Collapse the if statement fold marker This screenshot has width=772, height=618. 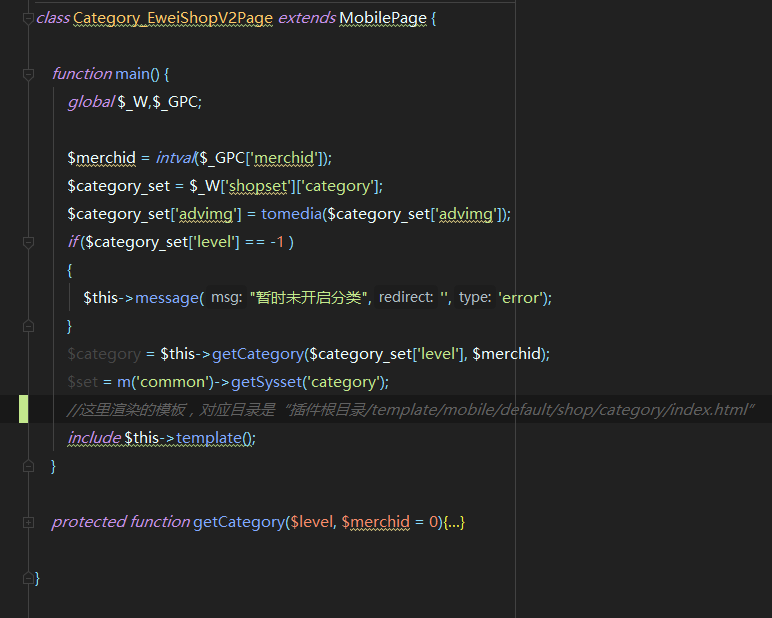tap(28, 242)
